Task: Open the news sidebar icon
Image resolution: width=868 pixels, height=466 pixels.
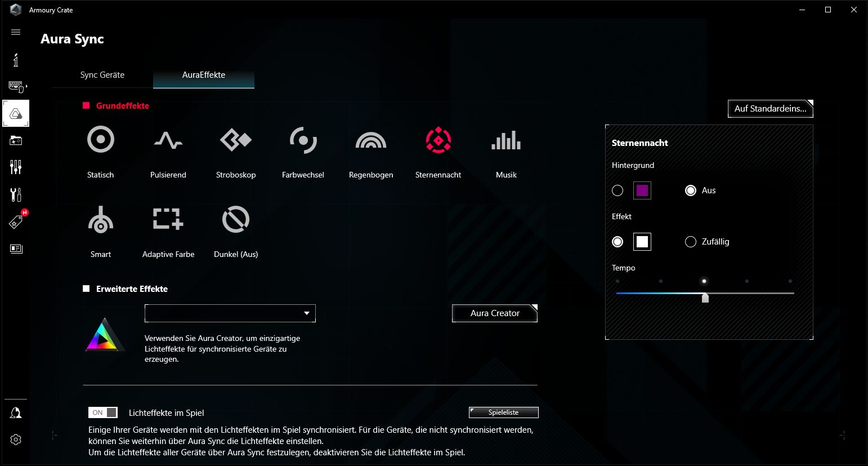Action: (x=16, y=248)
